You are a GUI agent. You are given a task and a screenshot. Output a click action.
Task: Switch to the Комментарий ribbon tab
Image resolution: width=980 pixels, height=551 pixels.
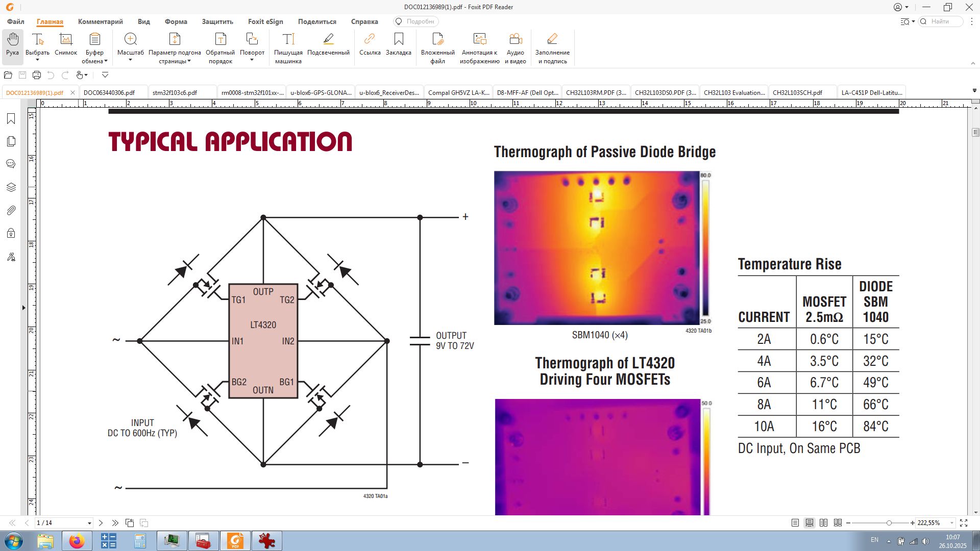[101, 21]
